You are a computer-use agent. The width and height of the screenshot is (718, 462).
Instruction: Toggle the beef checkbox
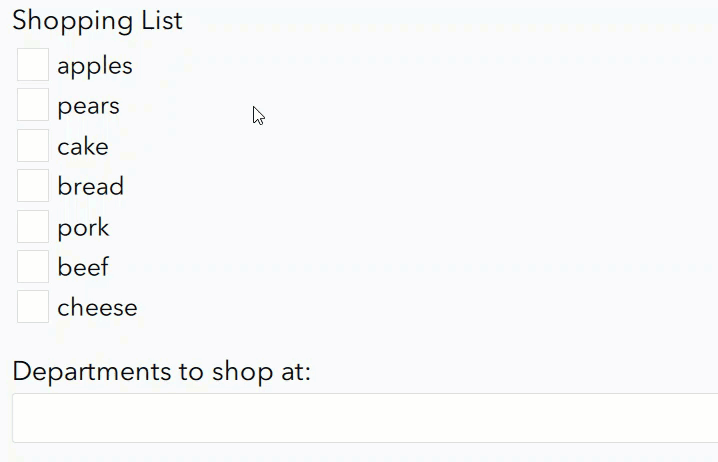(33, 267)
